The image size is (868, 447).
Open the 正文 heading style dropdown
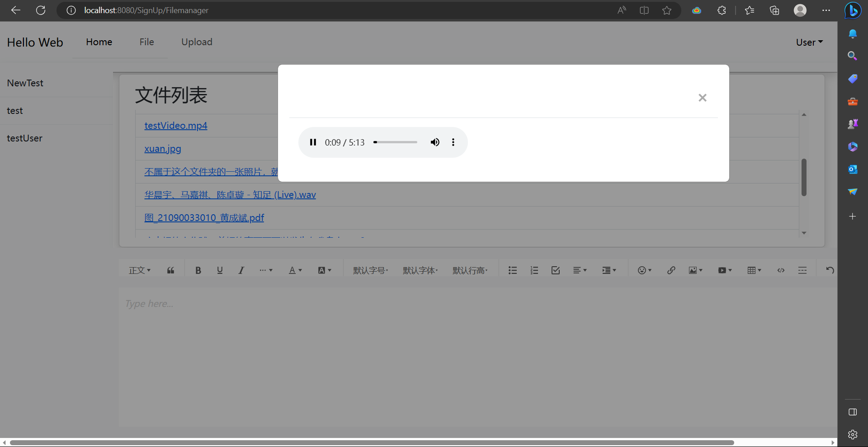coord(139,270)
